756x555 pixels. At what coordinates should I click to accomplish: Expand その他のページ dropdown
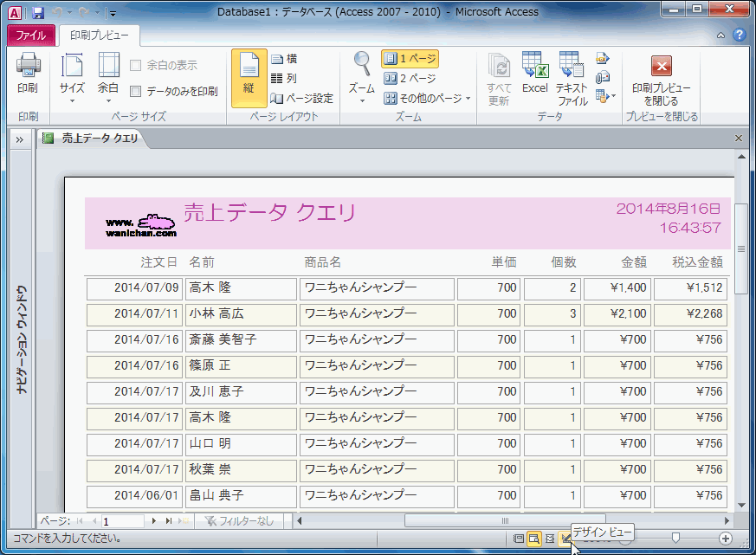pyautogui.click(x=427, y=99)
